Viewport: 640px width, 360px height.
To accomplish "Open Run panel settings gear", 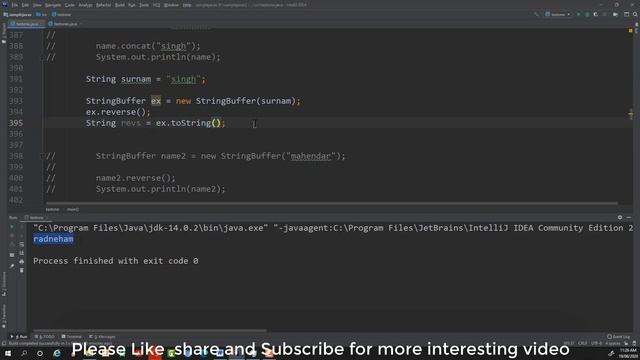I will (620, 218).
